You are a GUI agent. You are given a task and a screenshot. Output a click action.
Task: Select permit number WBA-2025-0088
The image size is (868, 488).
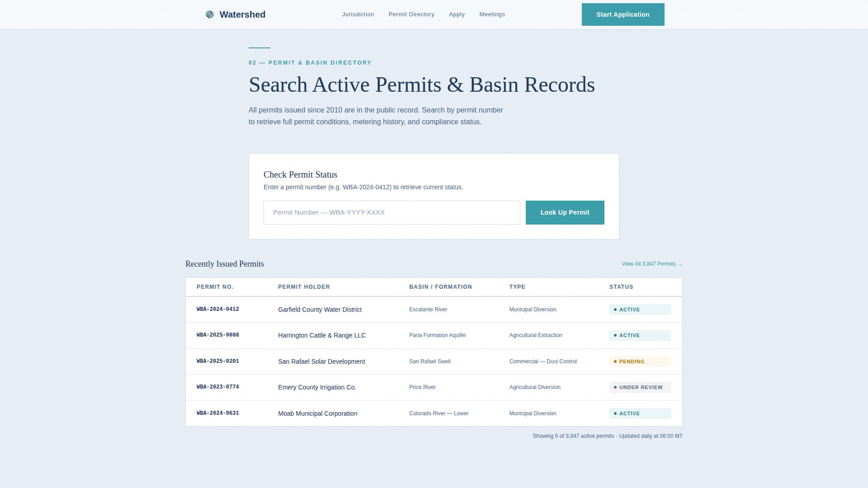(218, 335)
